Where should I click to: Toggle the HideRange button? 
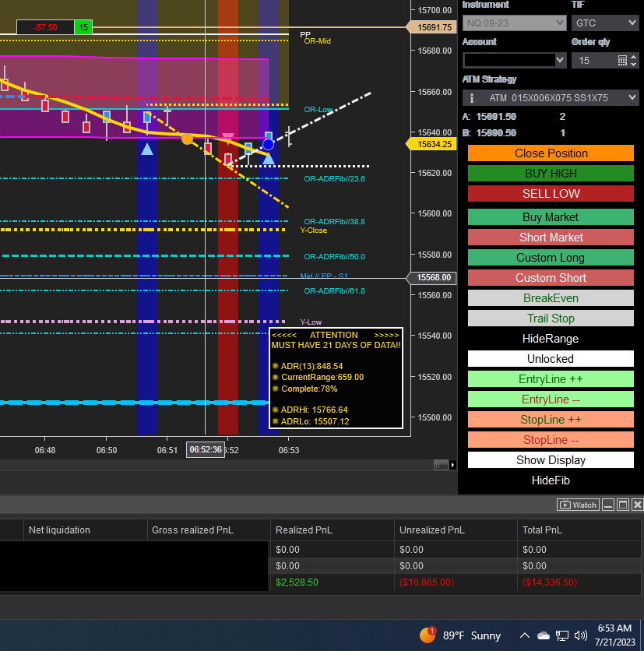(551, 339)
